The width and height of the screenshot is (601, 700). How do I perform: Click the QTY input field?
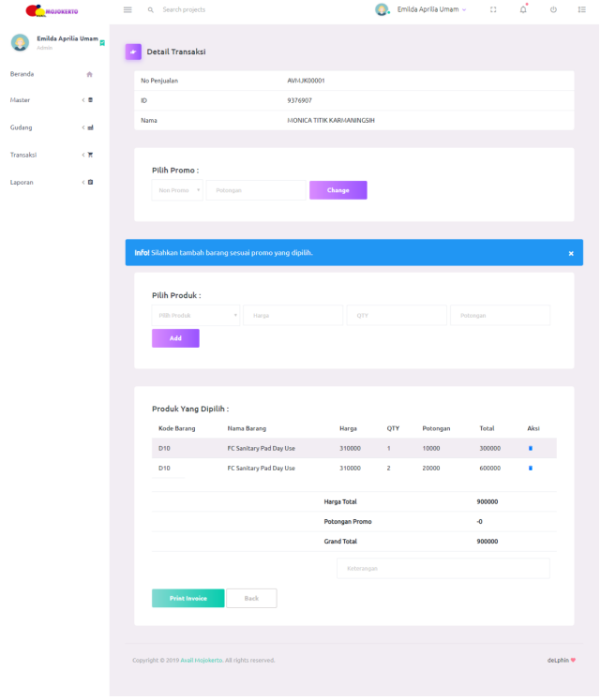[x=397, y=315]
